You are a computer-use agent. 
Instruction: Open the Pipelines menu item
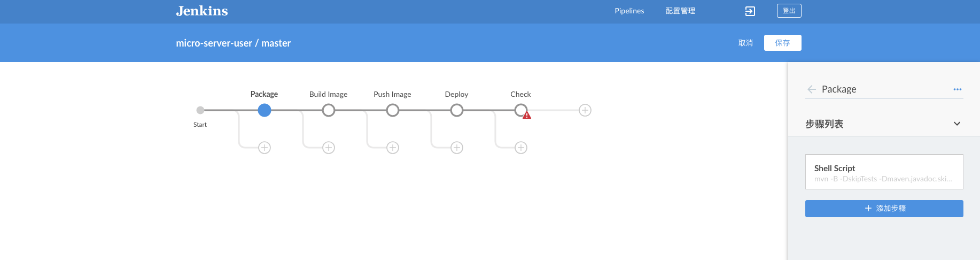[629, 11]
